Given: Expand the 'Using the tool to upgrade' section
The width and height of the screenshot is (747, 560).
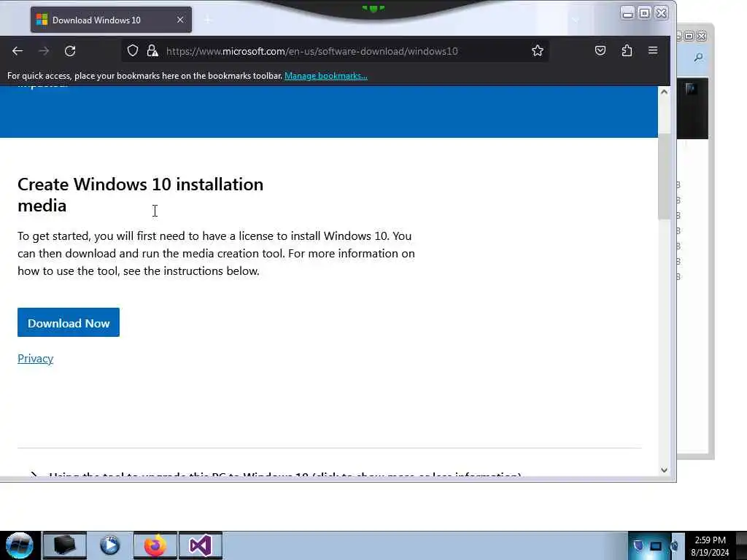Looking at the screenshot, I should pos(285,474).
